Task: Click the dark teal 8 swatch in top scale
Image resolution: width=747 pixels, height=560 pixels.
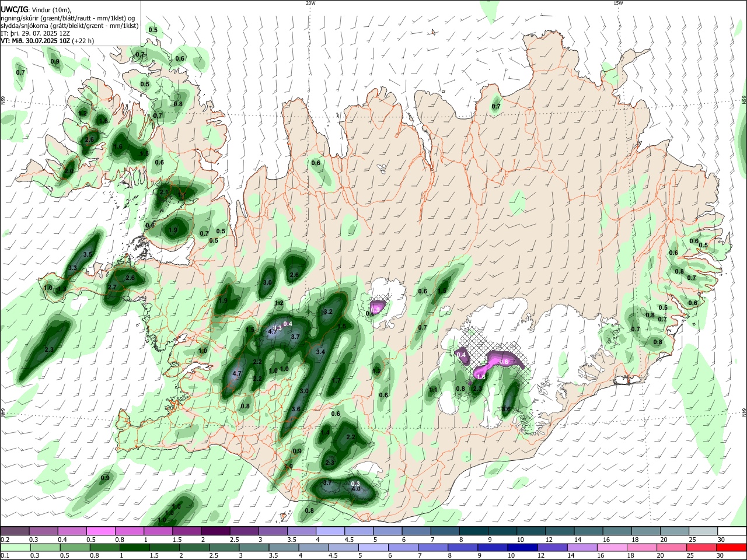Action: pos(473,531)
